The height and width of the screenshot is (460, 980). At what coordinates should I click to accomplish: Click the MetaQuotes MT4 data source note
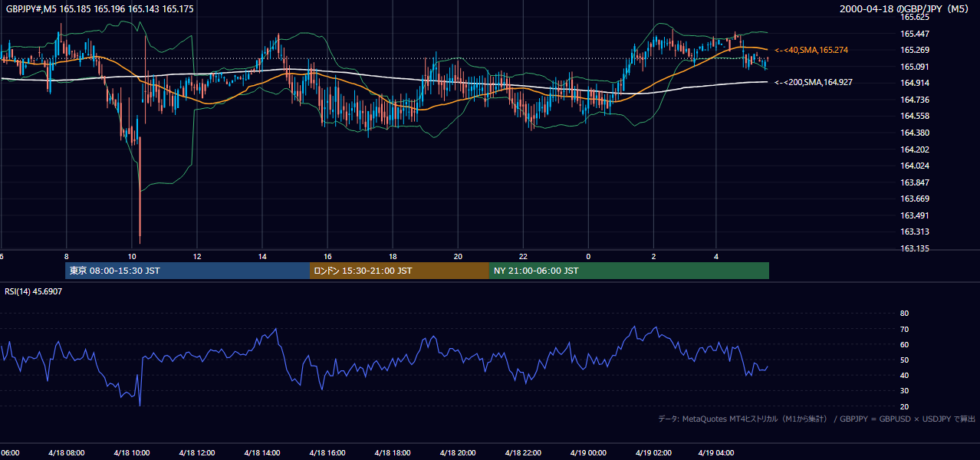click(817, 419)
